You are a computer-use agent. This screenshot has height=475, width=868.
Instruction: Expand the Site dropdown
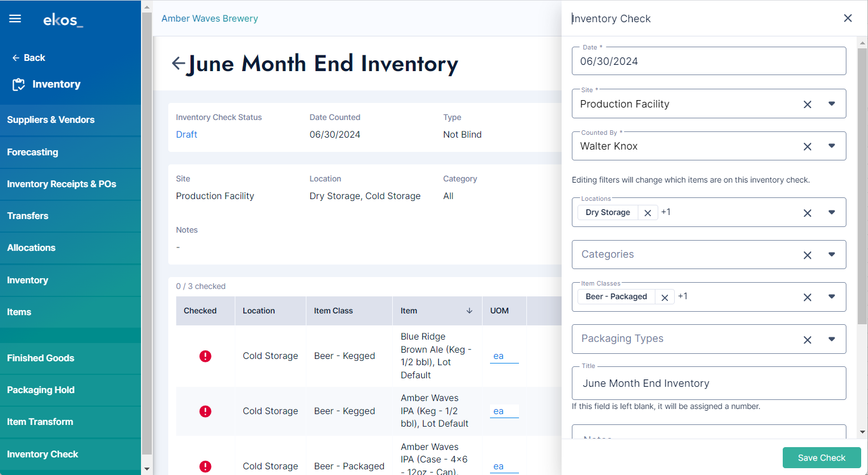[832, 104]
